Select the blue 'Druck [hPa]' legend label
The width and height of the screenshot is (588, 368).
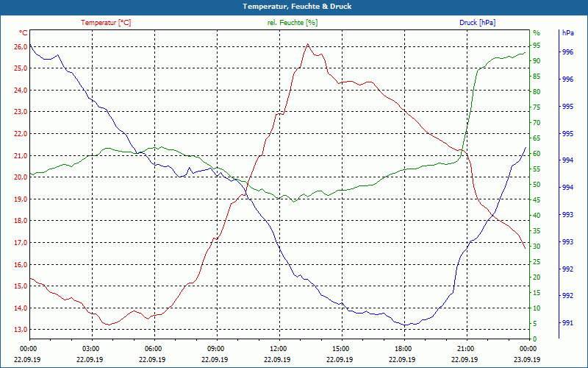(x=477, y=23)
